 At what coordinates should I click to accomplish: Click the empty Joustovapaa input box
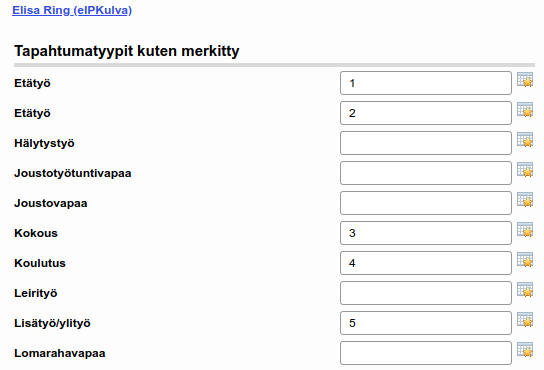pyautogui.click(x=426, y=203)
